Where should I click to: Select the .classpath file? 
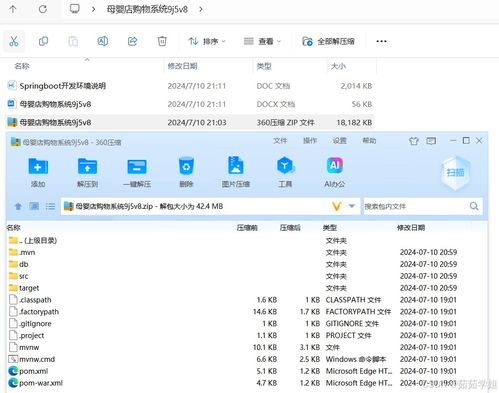click(30, 300)
